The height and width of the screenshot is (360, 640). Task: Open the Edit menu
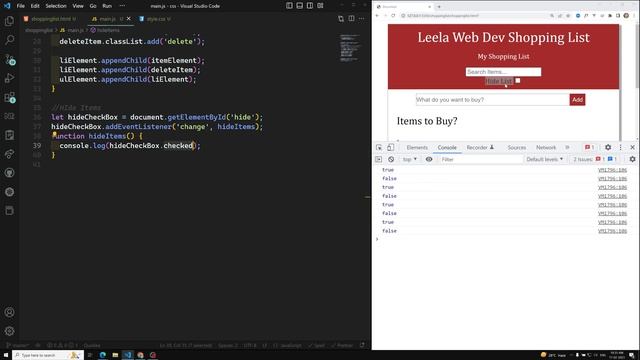pos(35,6)
